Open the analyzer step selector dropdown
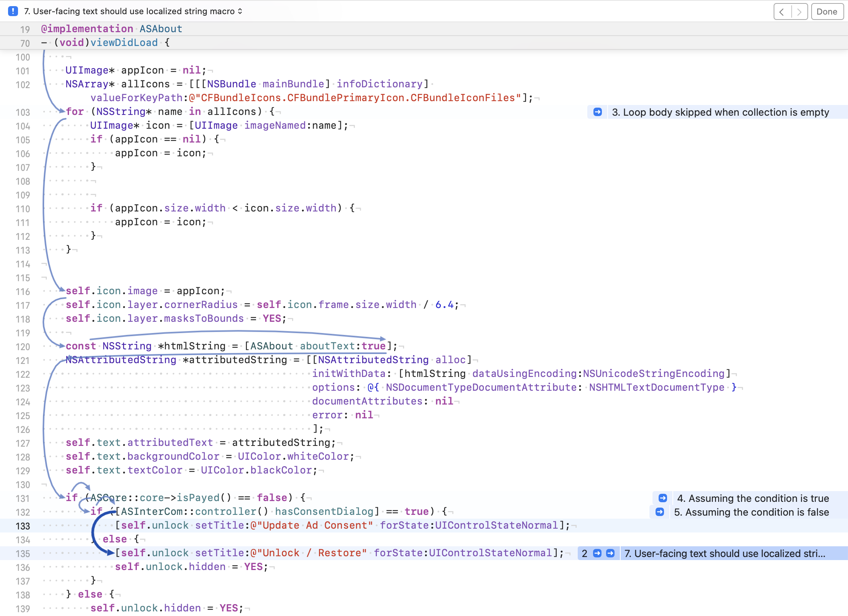The image size is (848, 616). pyautogui.click(x=133, y=11)
